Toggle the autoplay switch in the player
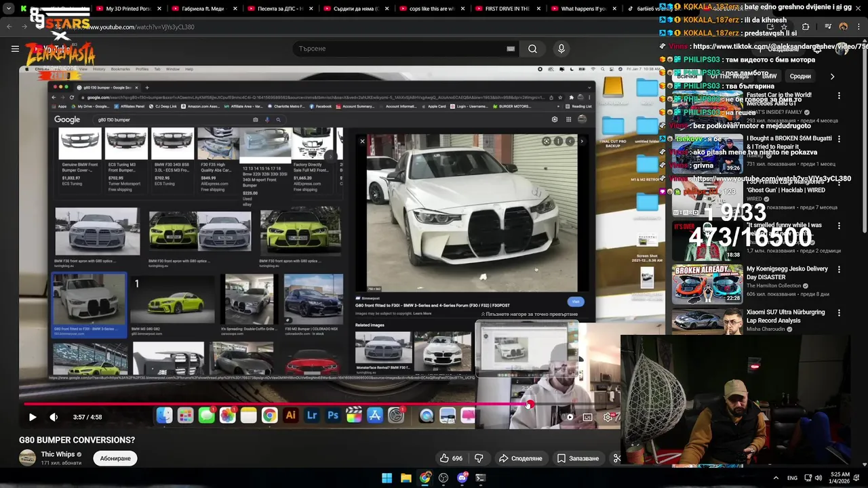This screenshot has height=488, width=868. tap(568, 418)
